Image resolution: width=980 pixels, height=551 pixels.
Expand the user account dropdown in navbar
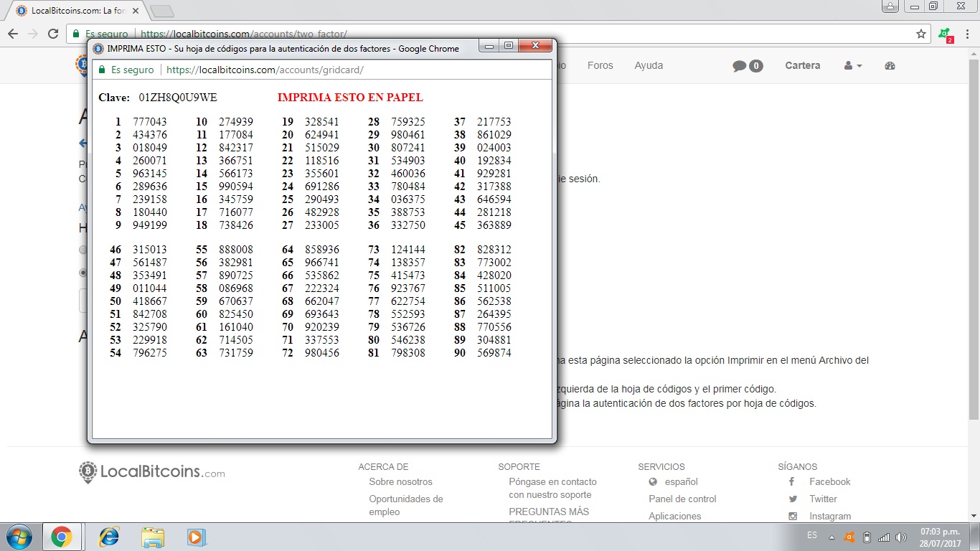click(852, 66)
